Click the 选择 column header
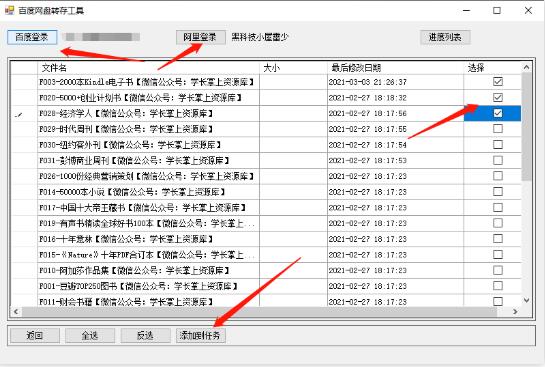Viewport: 545px width, 367px height. click(493, 67)
